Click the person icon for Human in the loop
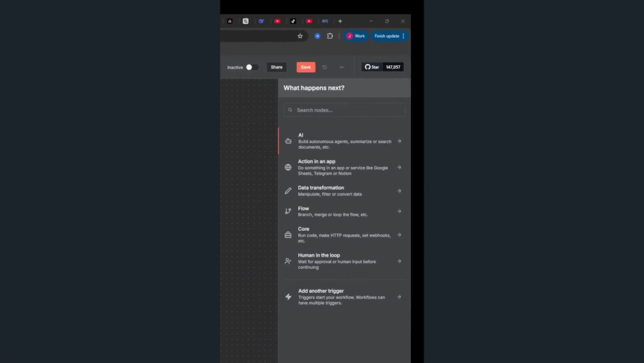Viewport: 644px width, 363px height. pos(289,261)
